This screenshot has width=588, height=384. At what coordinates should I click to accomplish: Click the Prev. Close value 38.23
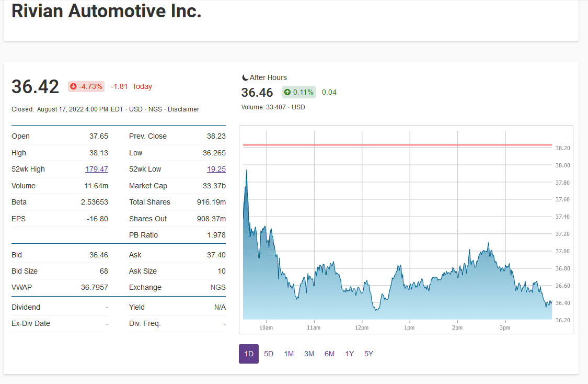[216, 136]
